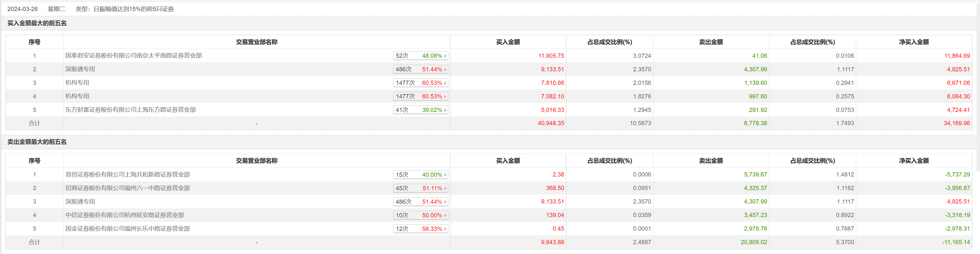Open 东方财富证券上海东方路证券营业部 link
Image resolution: width=980 pixels, height=254 pixels.
tap(131, 109)
